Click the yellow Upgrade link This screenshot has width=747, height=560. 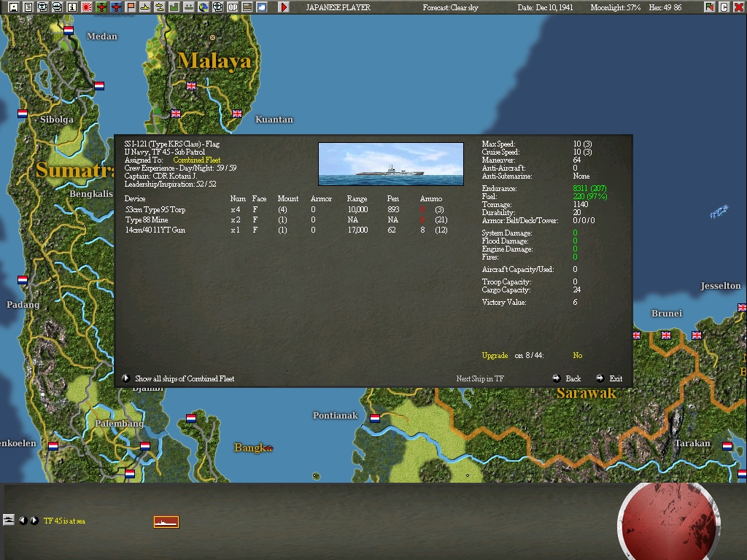pyautogui.click(x=495, y=355)
